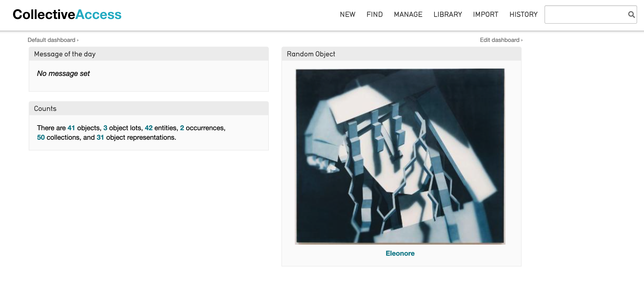View the 31 object representations link
Viewport: 644px width, 281px height.
click(x=100, y=137)
